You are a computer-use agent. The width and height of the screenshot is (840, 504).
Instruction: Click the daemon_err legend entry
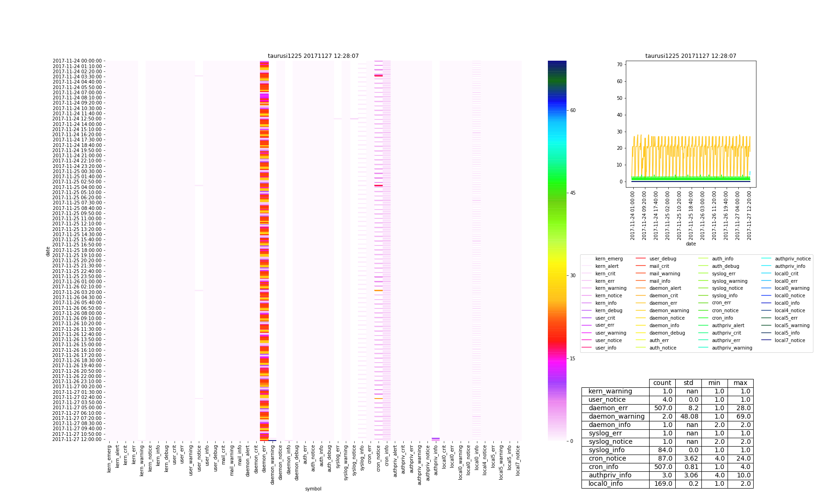click(663, 303)
